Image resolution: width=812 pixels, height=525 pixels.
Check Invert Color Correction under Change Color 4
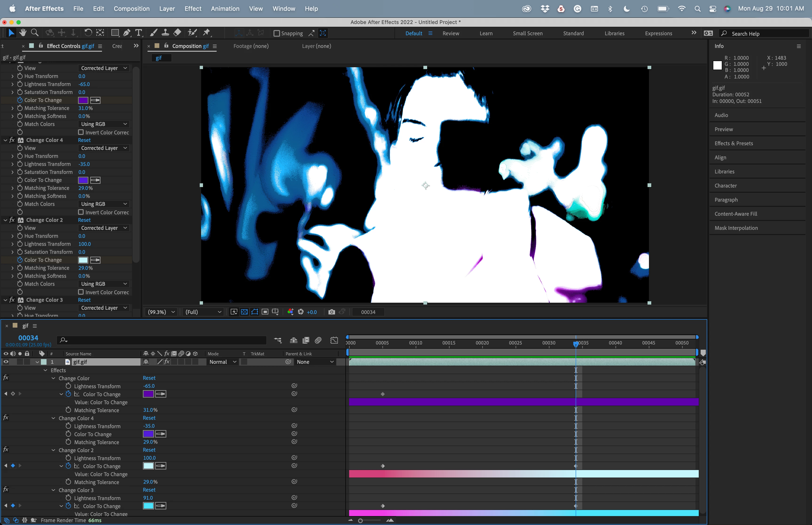click(81, 212)
